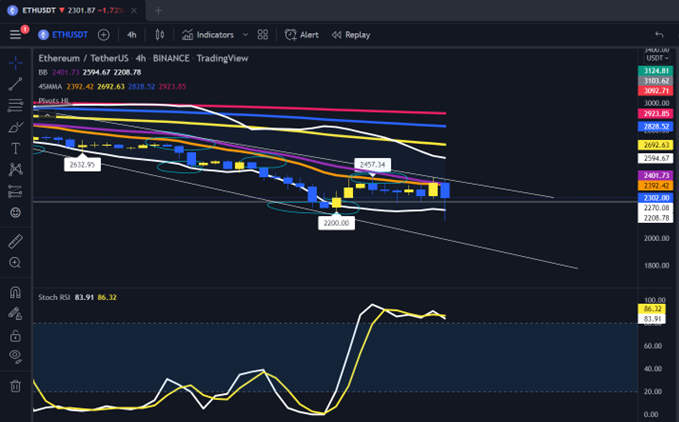Open the Indicators dialog

[208, 35]
